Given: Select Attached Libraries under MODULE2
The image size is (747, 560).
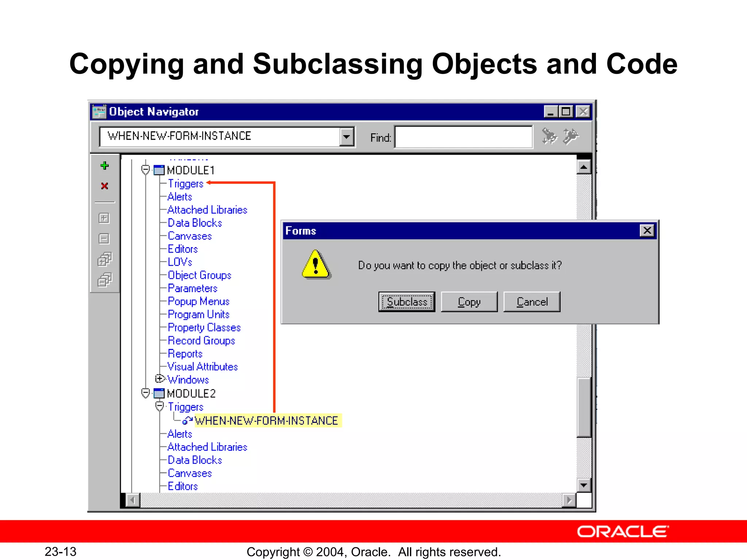Looking at the screenshot, I should pyautogui.click(x=208, y=447).
